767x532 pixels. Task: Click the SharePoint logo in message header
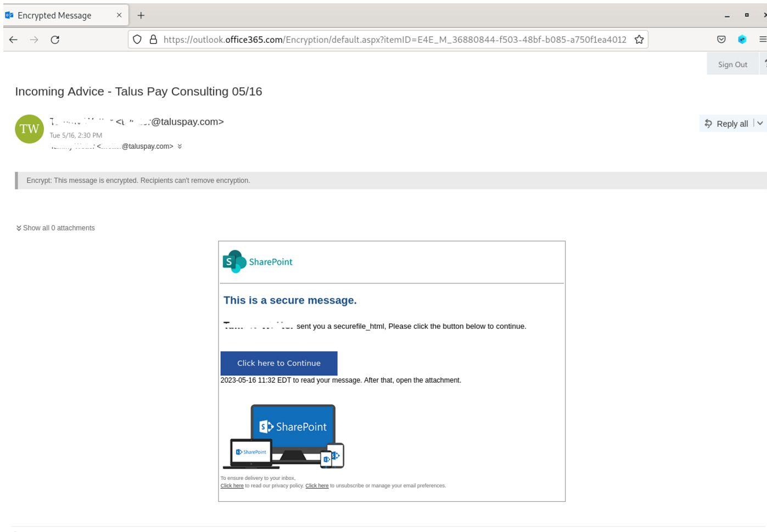(x=257, y=262)
